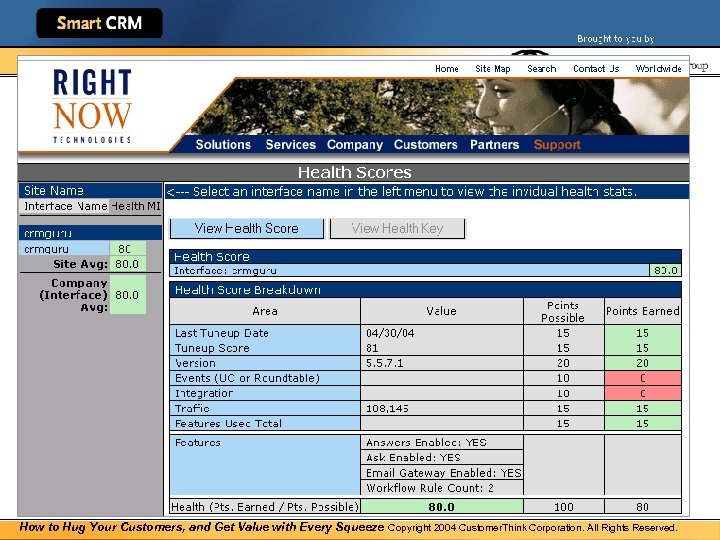Click the Last Tuneup Date row label
Image resolution: width=720 pixels, height=540 pixels.
(x=222, y=333)
